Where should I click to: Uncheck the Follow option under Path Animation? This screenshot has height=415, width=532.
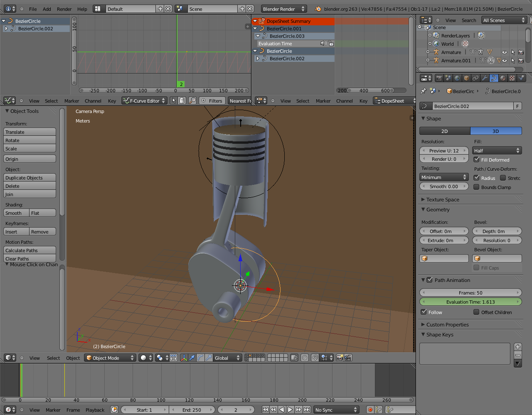point(424,312)
